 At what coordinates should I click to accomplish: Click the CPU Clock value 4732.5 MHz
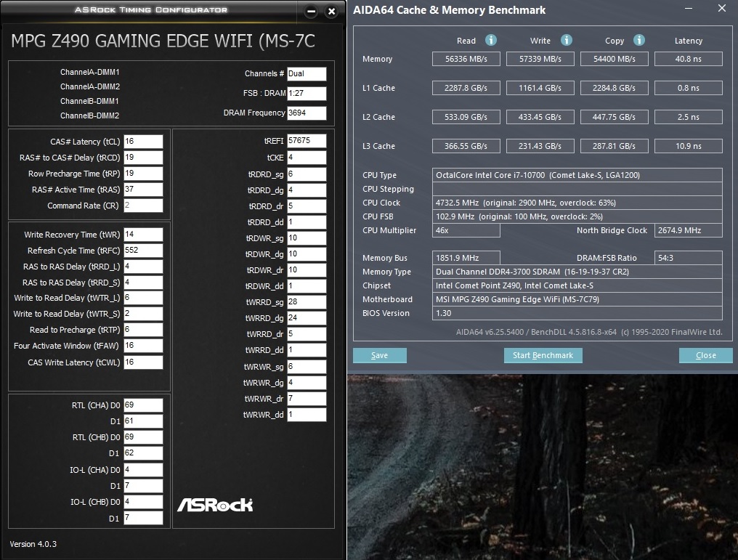(577, 203)
